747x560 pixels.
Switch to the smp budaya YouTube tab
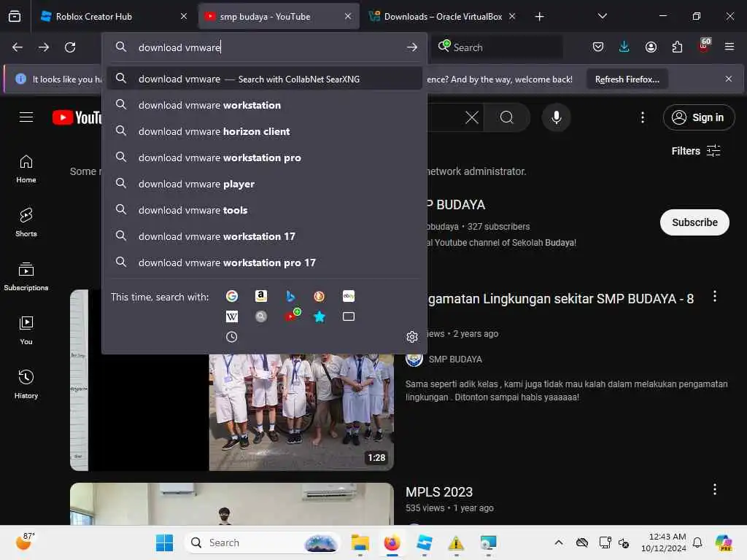point(278,16)
